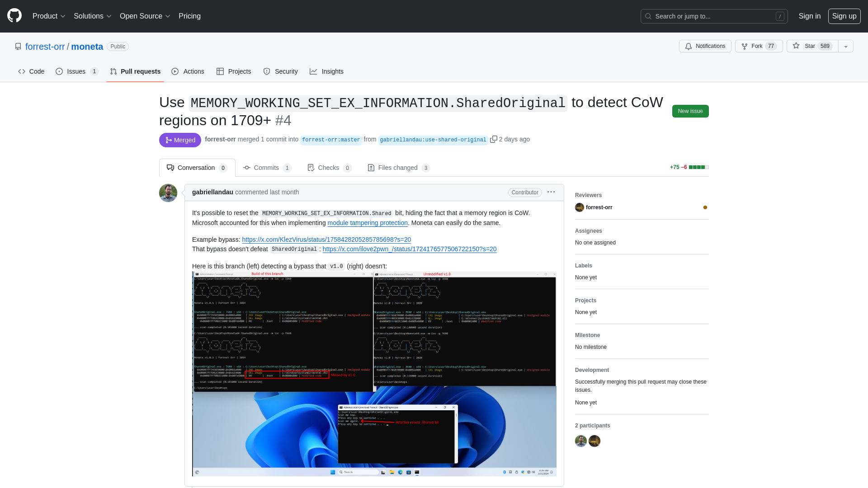Click the Fork count 77

(x=771, y=46)
